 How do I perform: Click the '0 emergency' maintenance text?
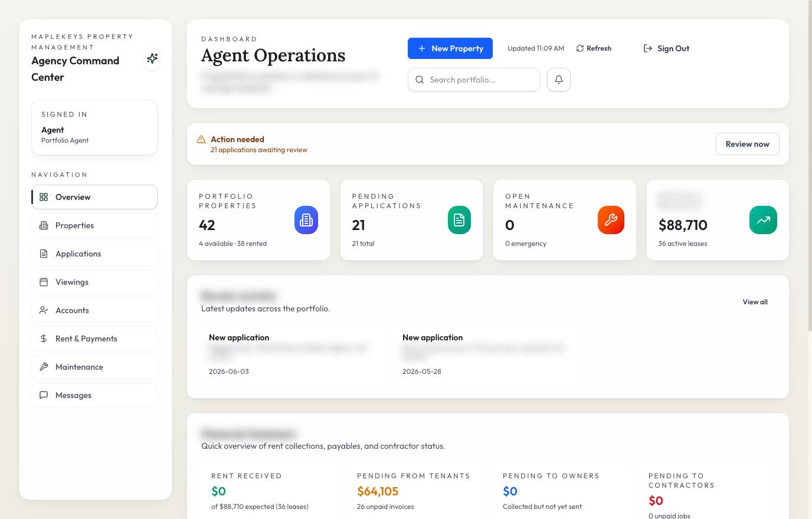526,244
